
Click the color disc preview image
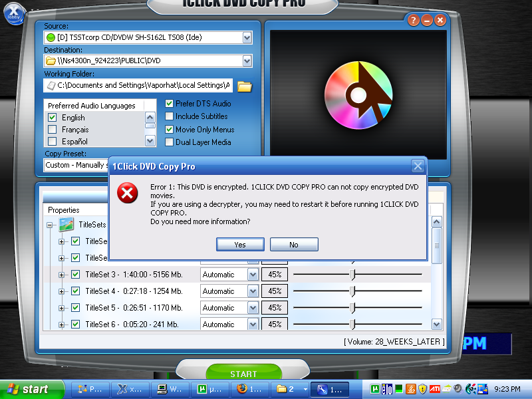coord(358,95)
